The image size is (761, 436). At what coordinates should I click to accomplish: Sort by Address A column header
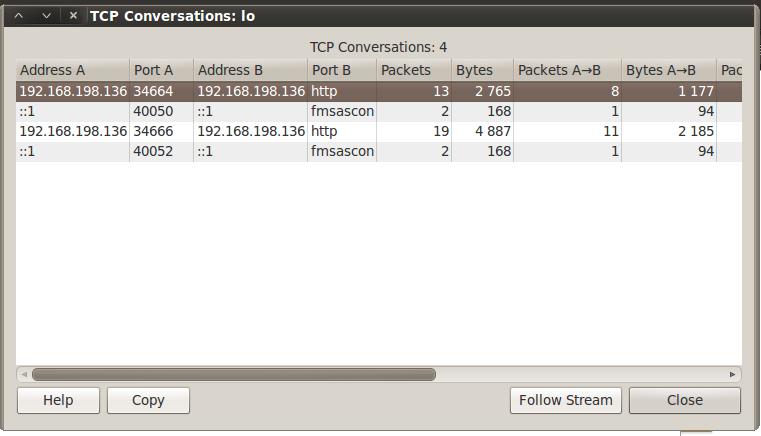(x=72, y=70)
